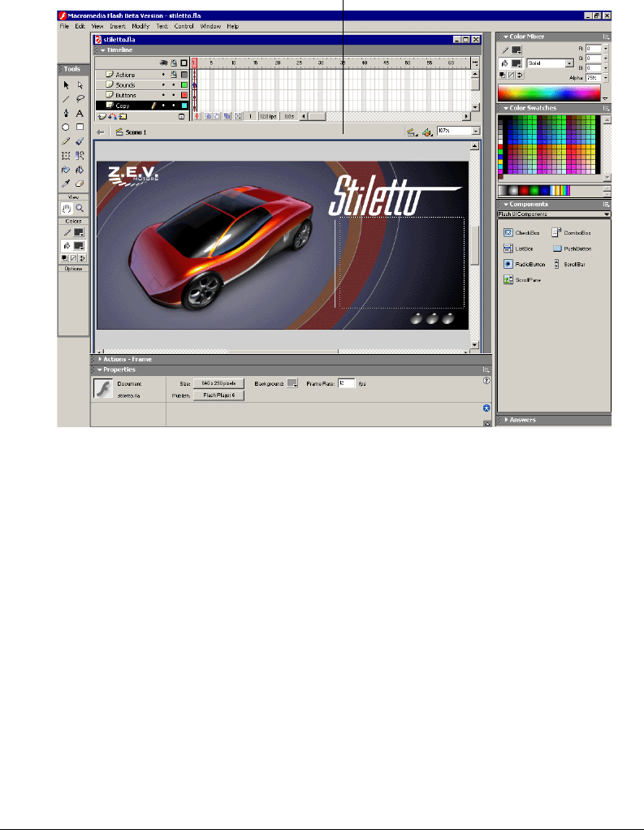Click the Delete Layer trash icon

[x=181, y=116]
